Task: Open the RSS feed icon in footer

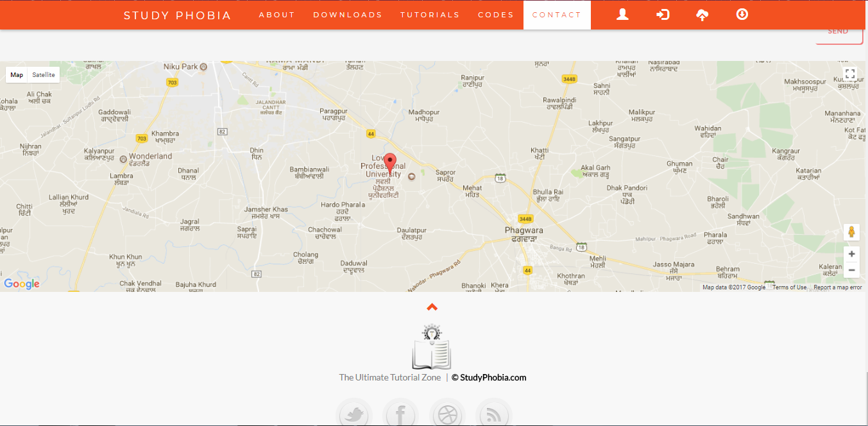Action: [493, 414]
